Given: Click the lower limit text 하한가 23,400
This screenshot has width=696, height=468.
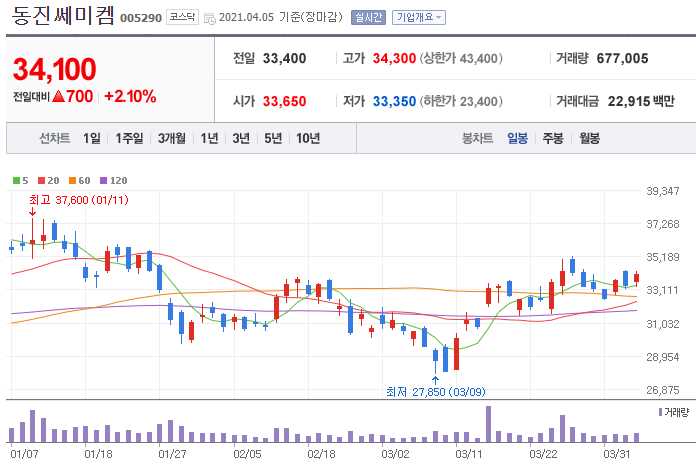Looking at the screenshot, I should pos(461,101).
